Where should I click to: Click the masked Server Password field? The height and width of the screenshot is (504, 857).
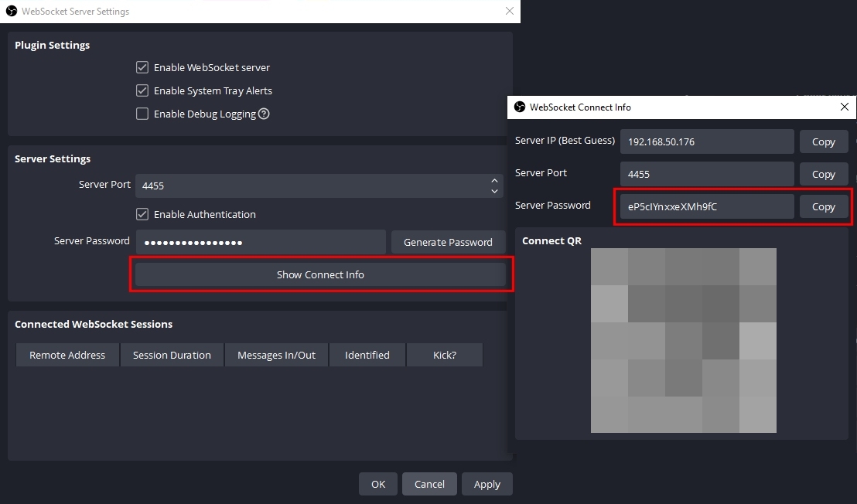[x=261, y=242]
